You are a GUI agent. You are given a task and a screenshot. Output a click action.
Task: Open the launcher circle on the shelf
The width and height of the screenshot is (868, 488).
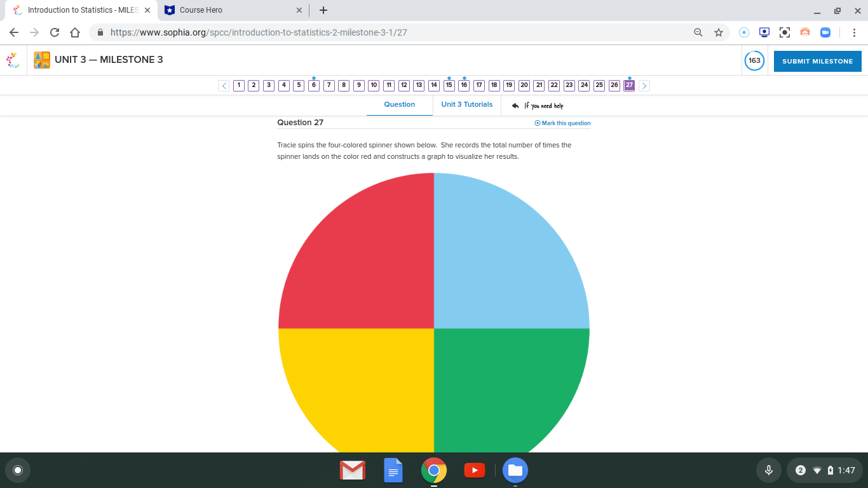click(x=18, y=470)
